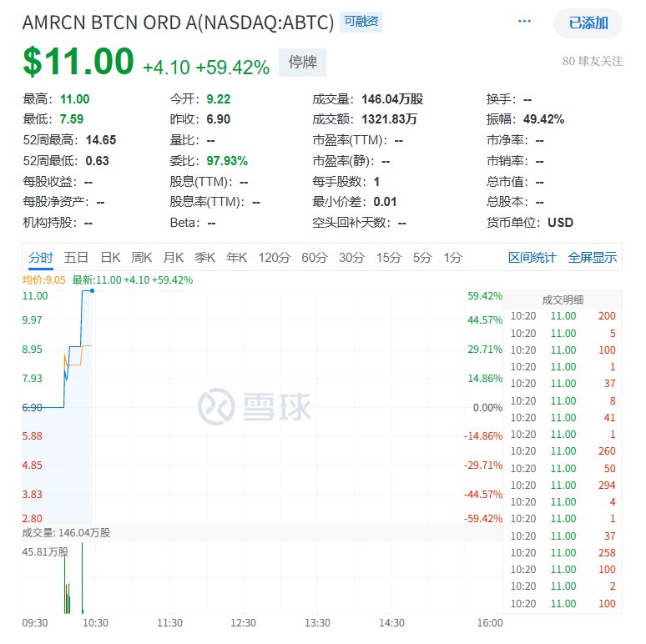Switch to the 五日 five-day tab
Image resolution: width=646 pixels, height=644 pixels.
pyautogui.click(x=76, y=258)
